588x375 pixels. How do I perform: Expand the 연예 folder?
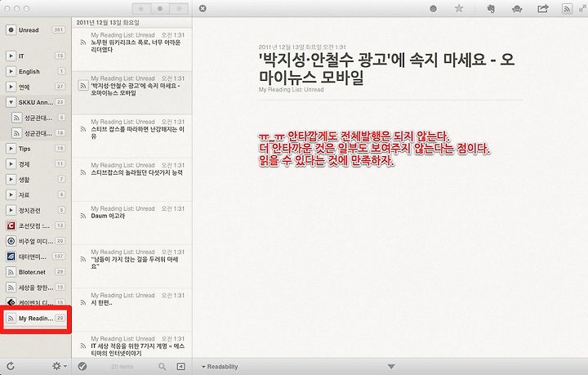click(11, 87)
